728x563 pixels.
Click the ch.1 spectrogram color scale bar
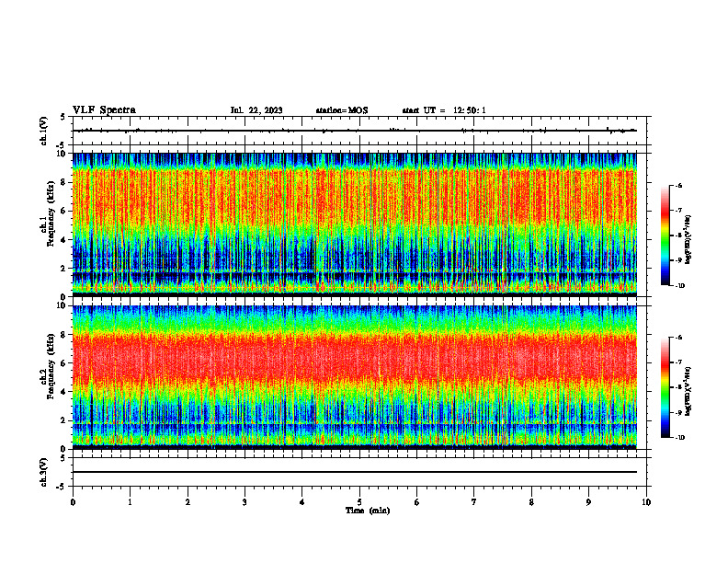665,236
